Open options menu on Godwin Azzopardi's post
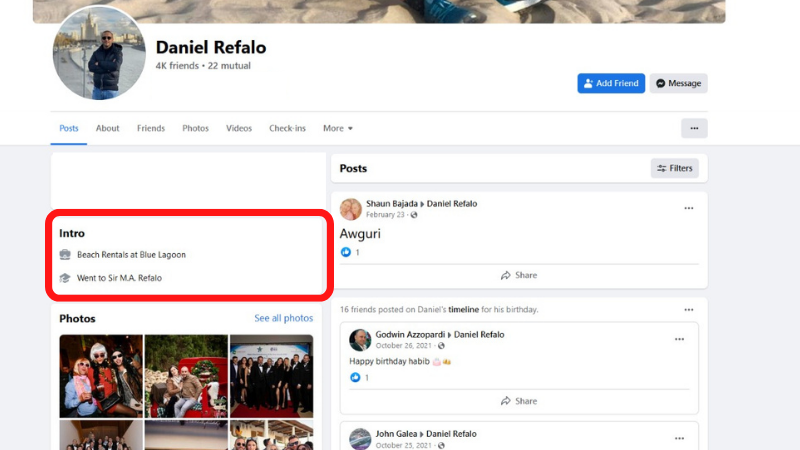Viewport: 800px width, 450px height. point(679,339)
